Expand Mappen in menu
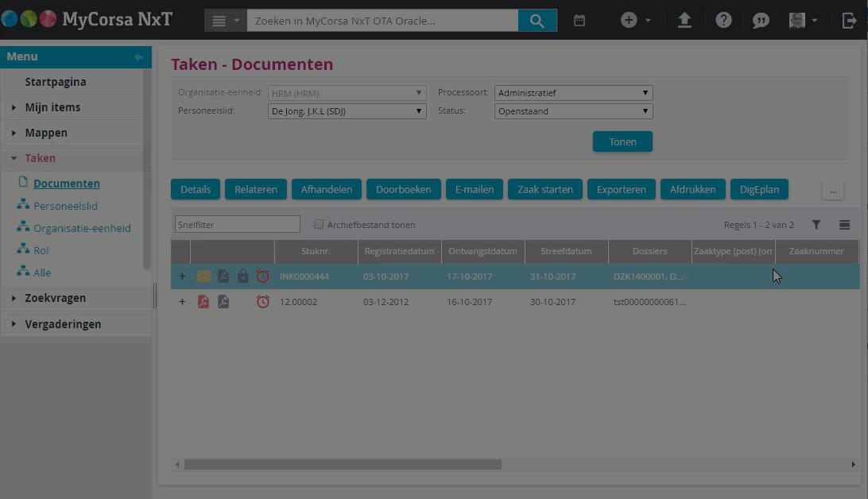 (x=14, y=133)
